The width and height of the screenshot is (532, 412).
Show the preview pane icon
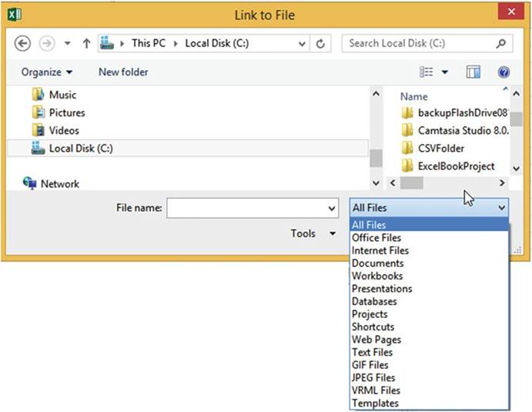pos(473,72)
